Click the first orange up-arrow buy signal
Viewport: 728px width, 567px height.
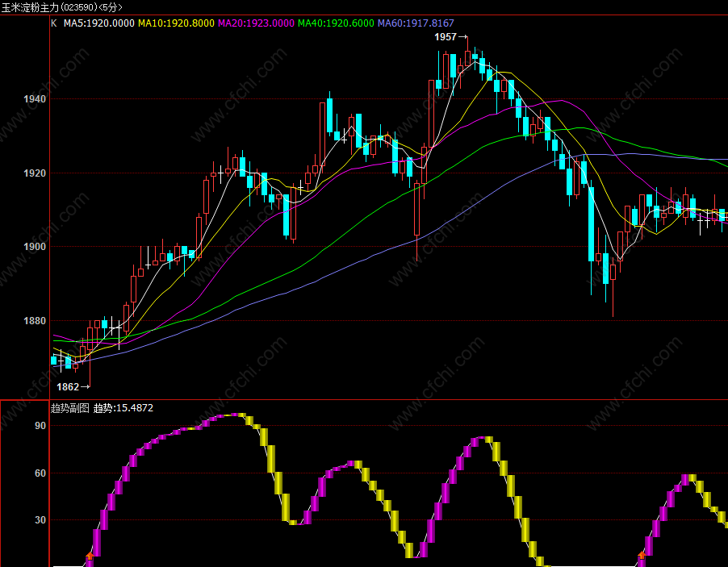90,556
